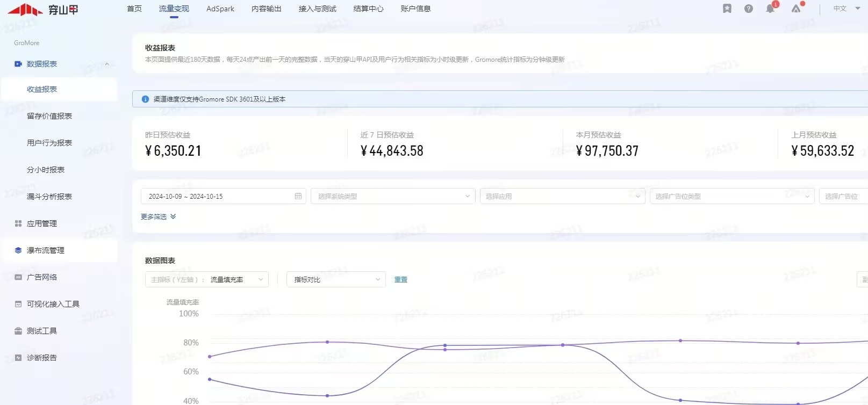Click the 100% y-axis label
This screenshot has height=405, width=868.
coord(189,314)
